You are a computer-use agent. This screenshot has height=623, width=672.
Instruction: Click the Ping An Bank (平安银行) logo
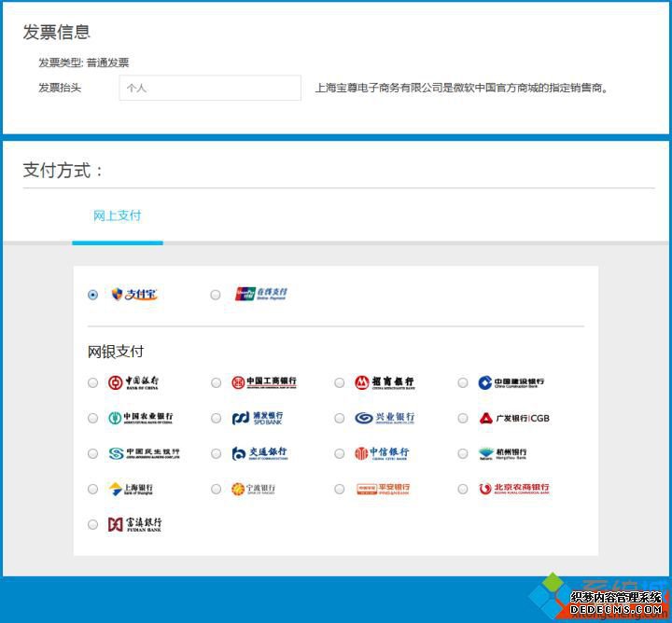[x=384, y=489]
